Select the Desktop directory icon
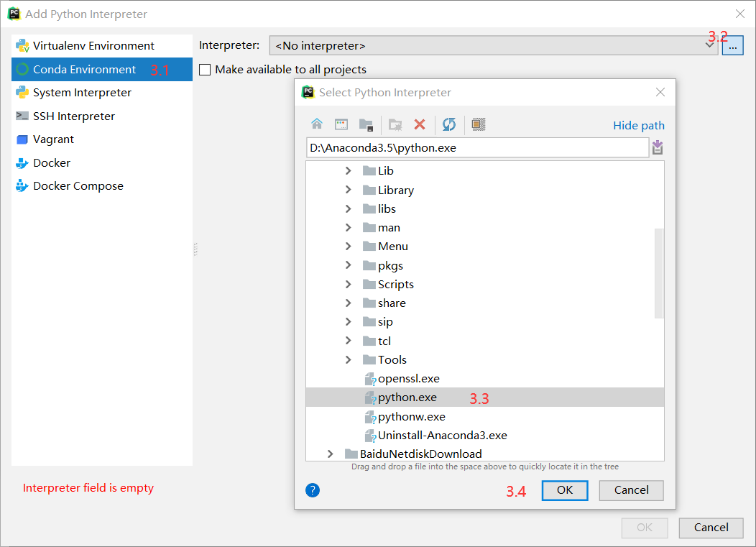Viewport: 756px width, 547px height. (341, 124)
